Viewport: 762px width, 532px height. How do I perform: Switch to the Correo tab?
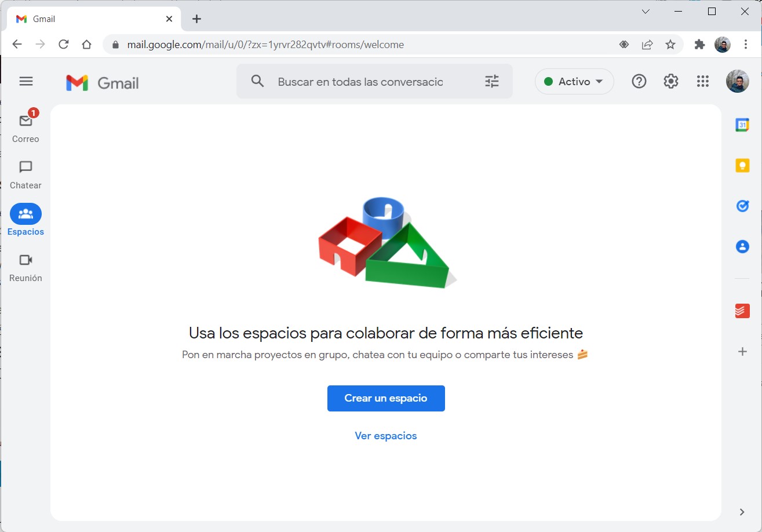click(x=25, y=127)
